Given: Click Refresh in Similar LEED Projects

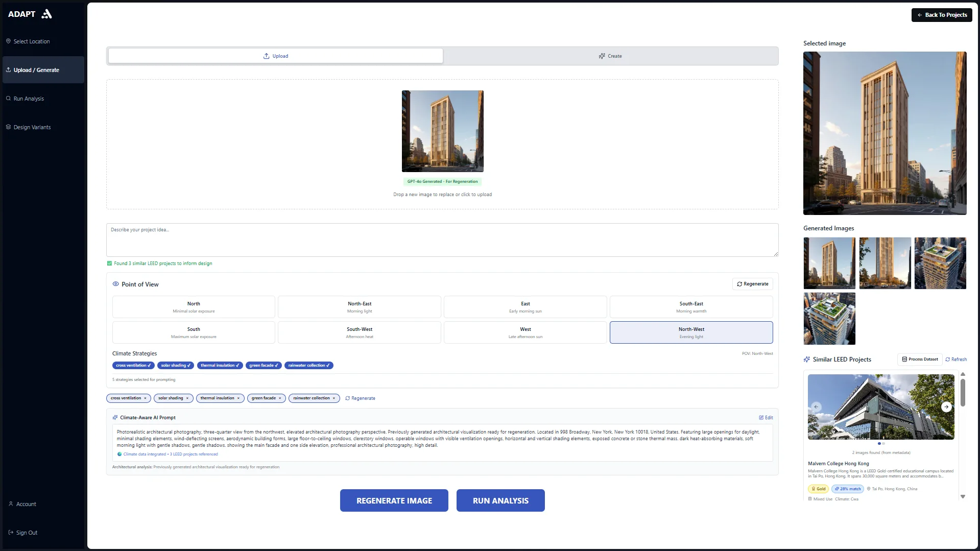Looking at the screenshot, I should (x=956, y=360).
